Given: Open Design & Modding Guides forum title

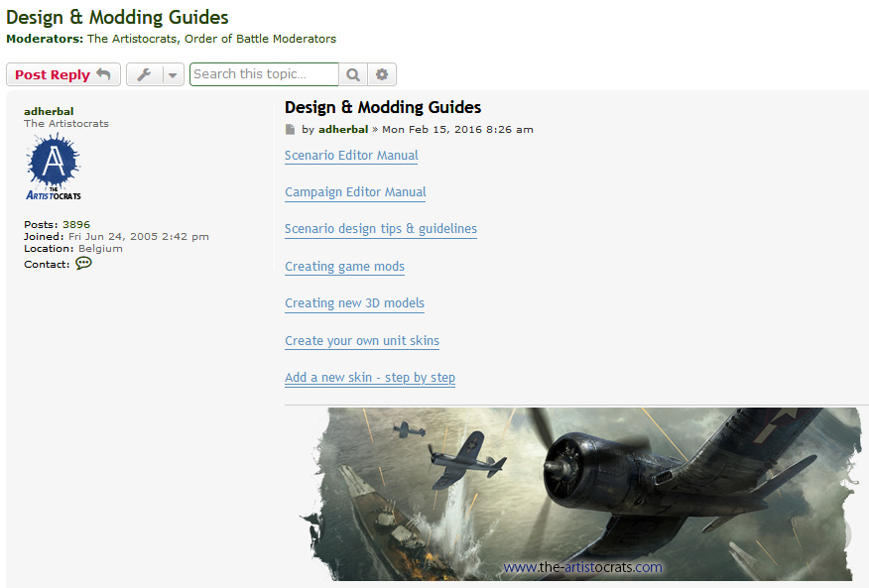Looking at the screenshot, I should point(117,17).
